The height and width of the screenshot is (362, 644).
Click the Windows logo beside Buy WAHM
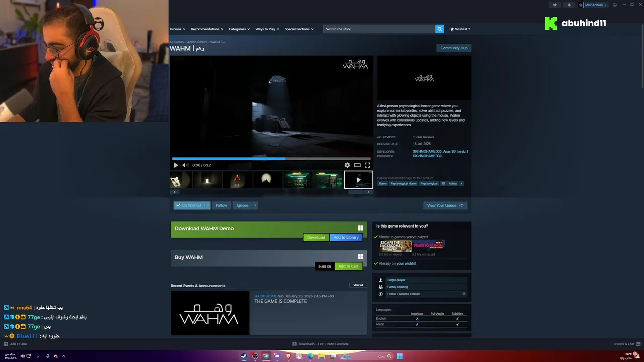click(360, 257)
